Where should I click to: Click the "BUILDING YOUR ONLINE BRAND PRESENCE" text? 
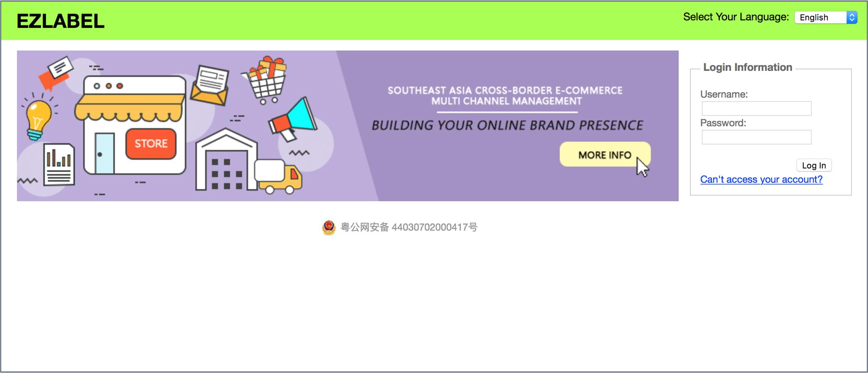point(507,125)
